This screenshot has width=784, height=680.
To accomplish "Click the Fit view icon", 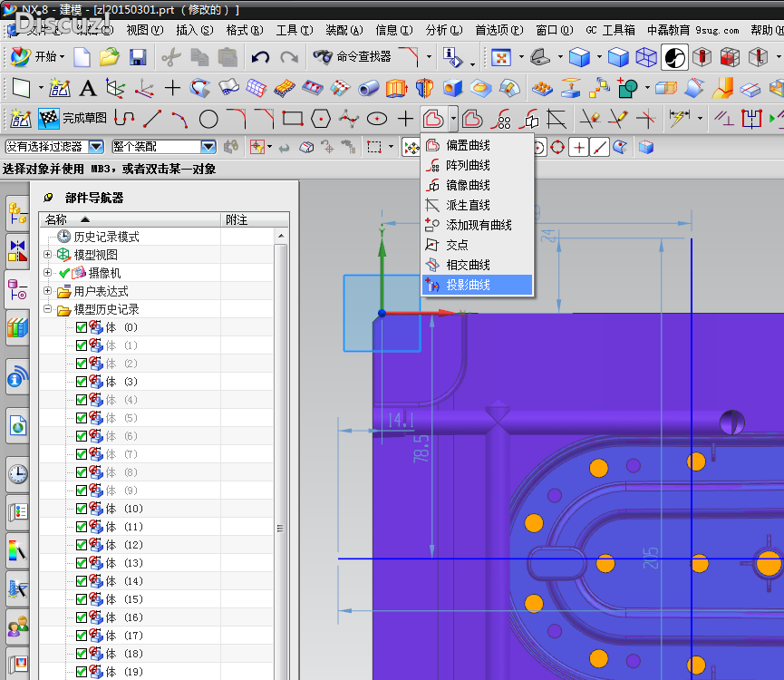I will click(501, 57).
